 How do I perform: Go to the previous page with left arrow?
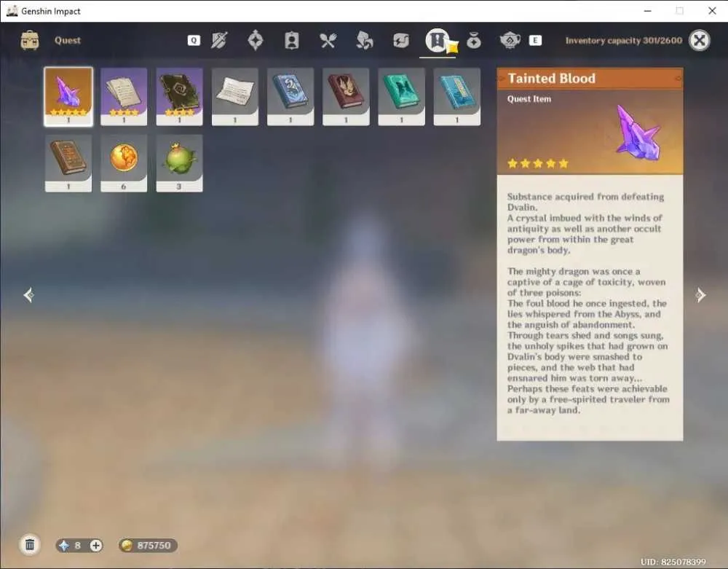(x=28, y=295)
